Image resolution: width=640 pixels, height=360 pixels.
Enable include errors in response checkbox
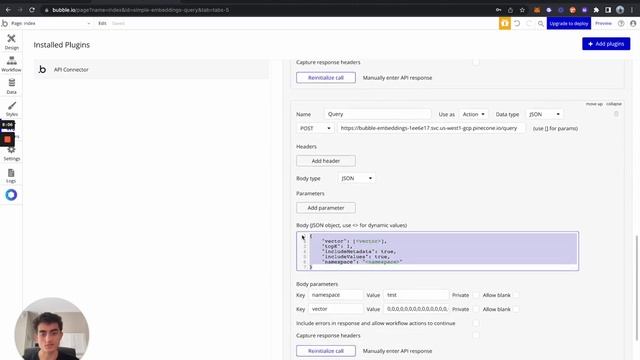476,323
